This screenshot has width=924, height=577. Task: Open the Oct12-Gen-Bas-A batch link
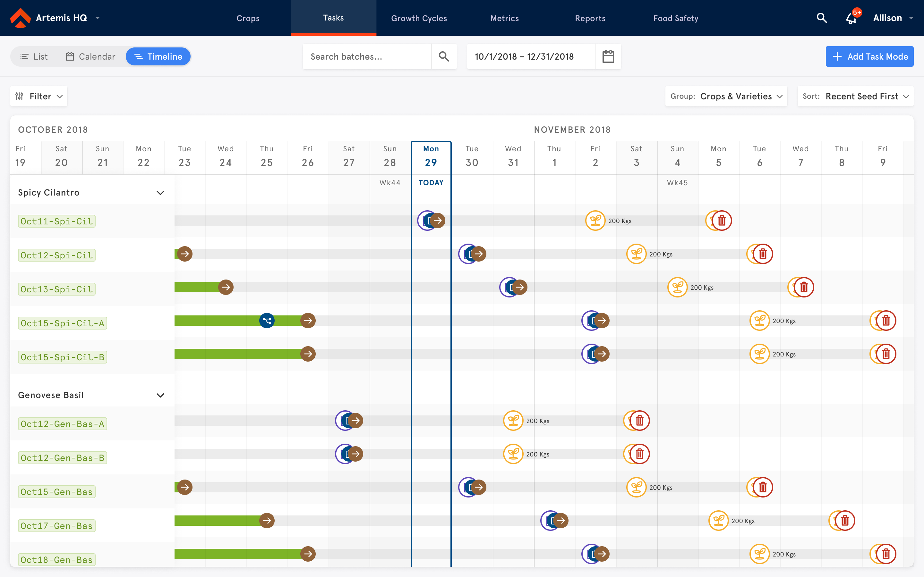point(62,424)
